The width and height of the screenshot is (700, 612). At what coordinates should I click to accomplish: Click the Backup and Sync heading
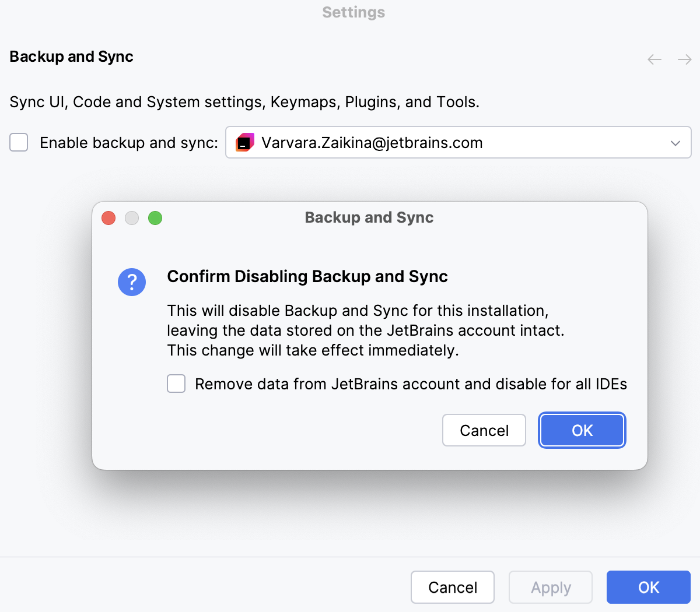[71, 57]
